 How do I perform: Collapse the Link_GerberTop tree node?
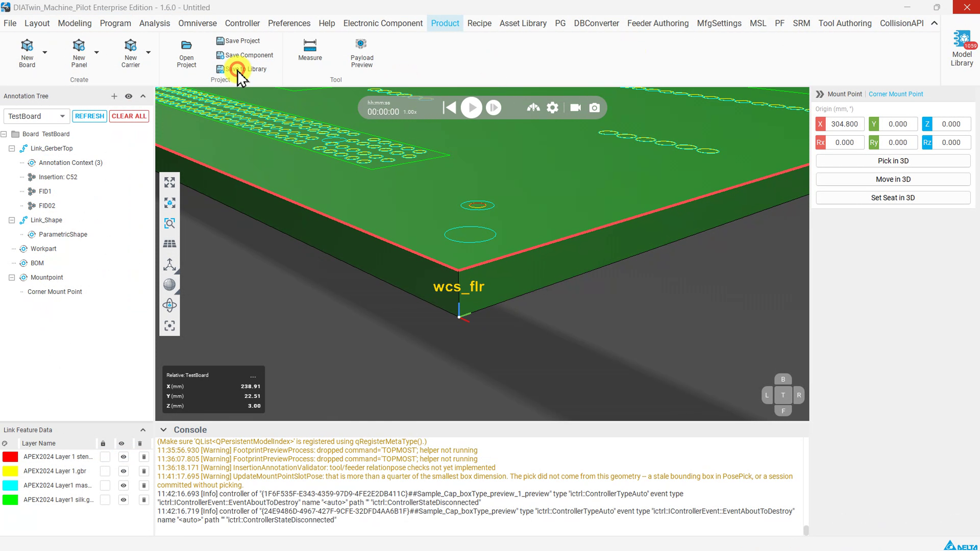click(x=12, y=148)
